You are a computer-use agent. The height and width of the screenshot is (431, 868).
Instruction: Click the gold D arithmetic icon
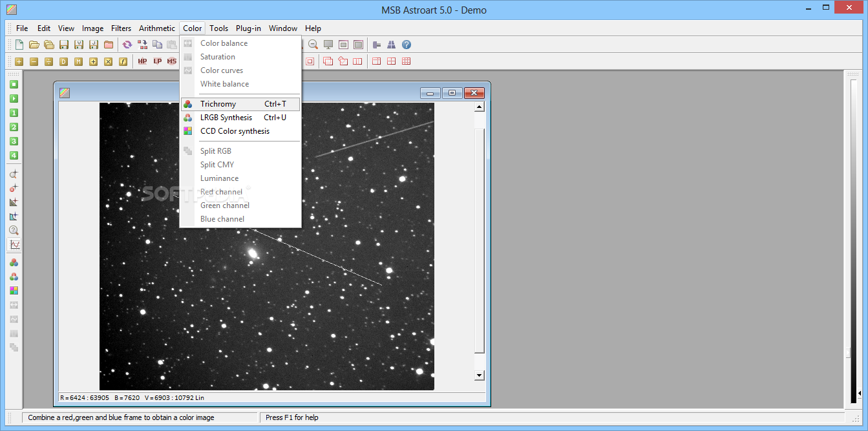(64, 61)
